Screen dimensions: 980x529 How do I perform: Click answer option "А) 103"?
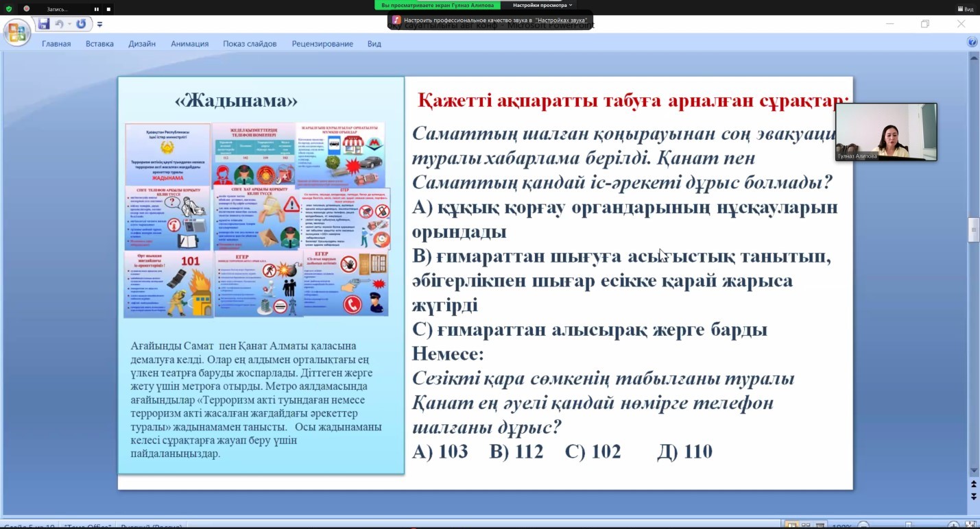tap(440, 452)
